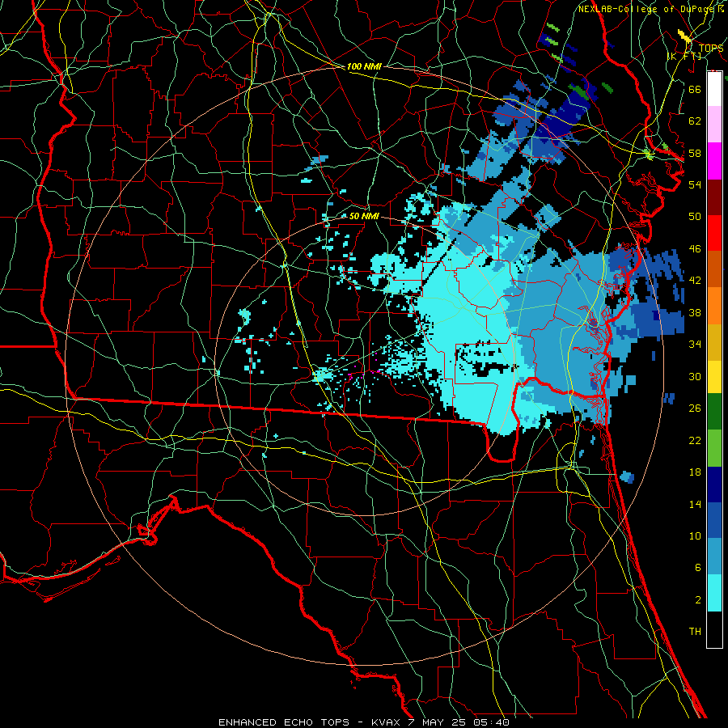This screenshot has height=728, width=728.
Task: Click the dark red legend swatch
Action: click(x=714, y=197)
